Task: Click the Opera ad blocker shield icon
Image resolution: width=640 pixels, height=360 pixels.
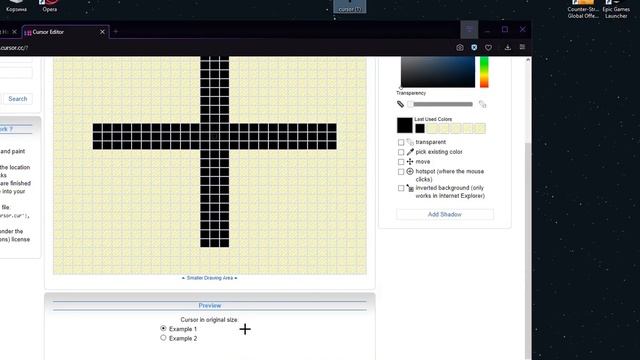Action: click(474, 47)
